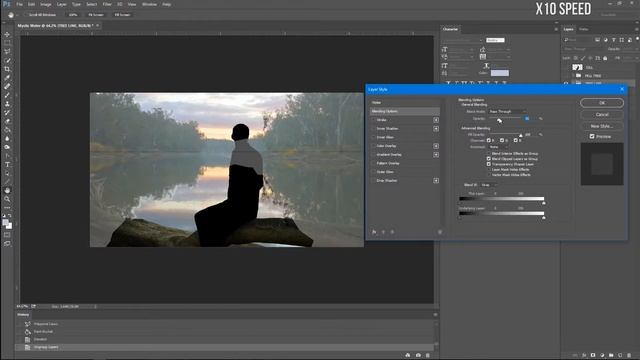Toggle Transparency Shapes Layer checkbox
The image size is (640, 360).
489,164
